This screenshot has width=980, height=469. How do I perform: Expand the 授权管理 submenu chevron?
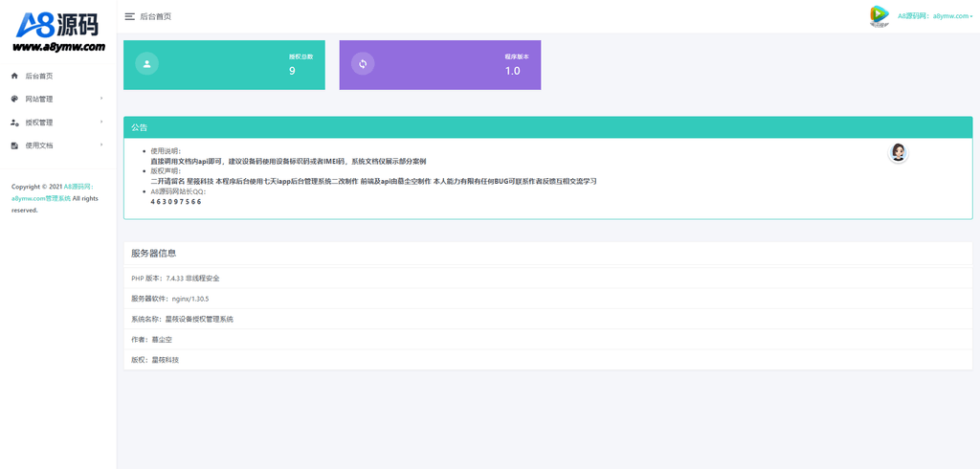click(101, 122)
